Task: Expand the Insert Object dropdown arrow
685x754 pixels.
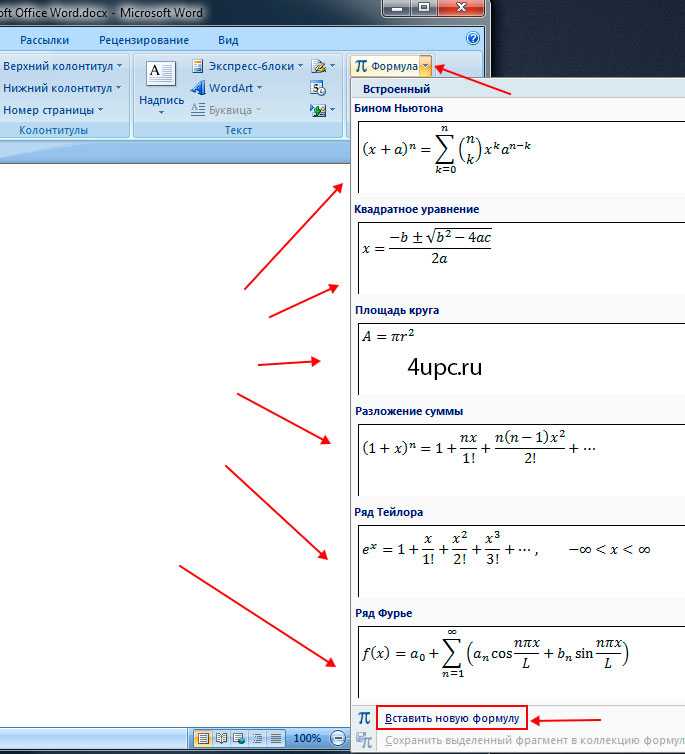Action: pyautogui.click(x=332, y=110)
